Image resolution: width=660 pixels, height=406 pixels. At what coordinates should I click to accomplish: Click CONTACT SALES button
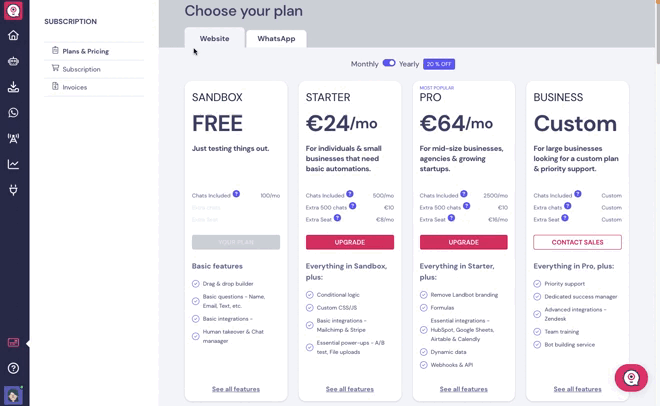578,242
